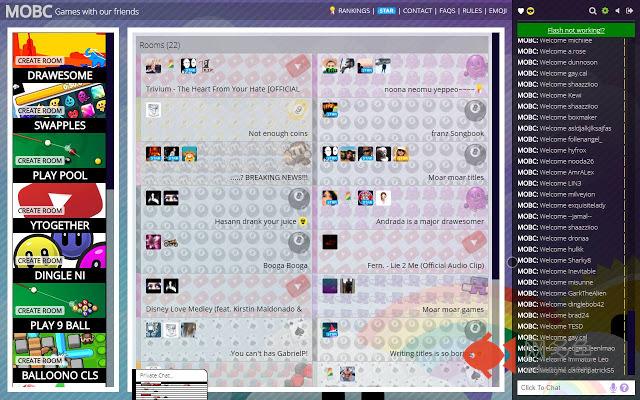Open settings with the green gear icon
Viewport: 640px width, 400px height.
click(606, 11)
